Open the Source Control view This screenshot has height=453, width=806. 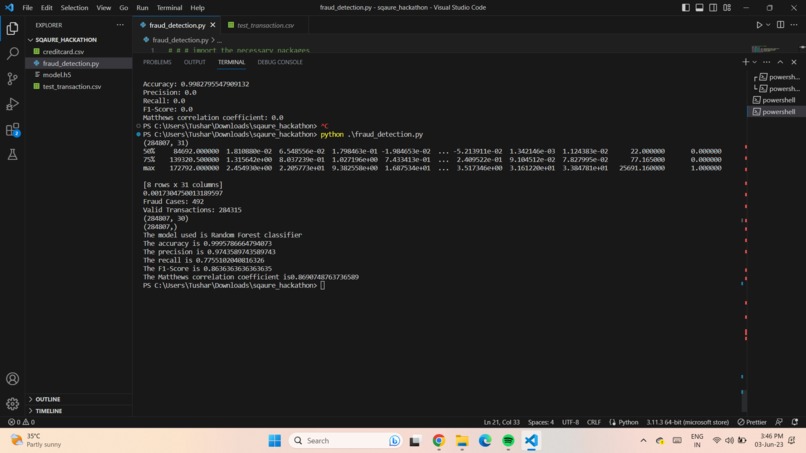[12, 79]
